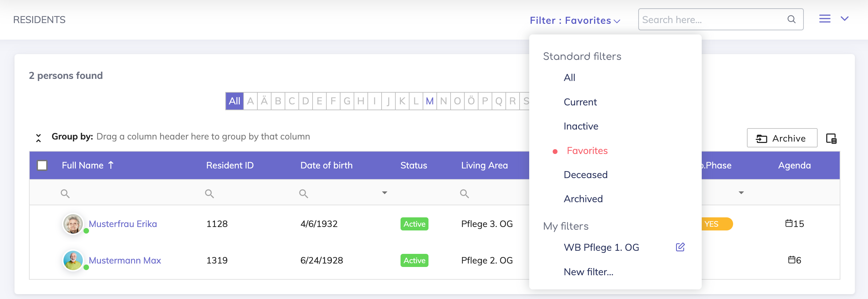
Task: Toggle the select-all checkbox in table header
Action: point(42,165)
